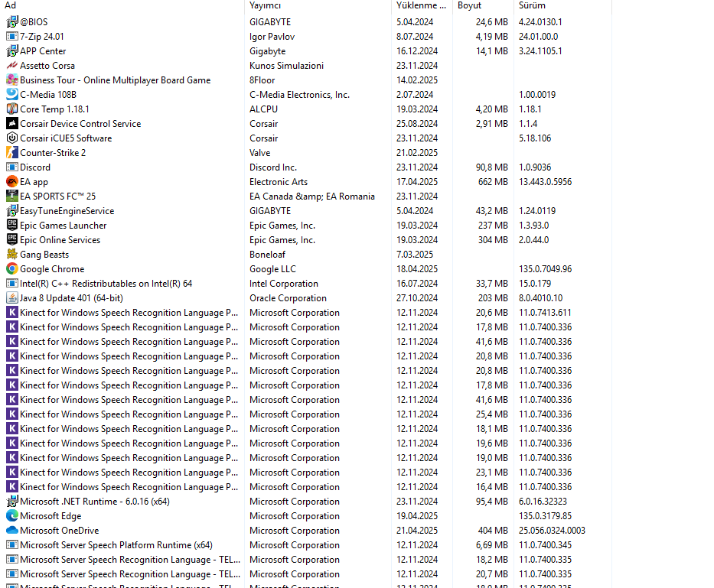Click the EasyTuneEngineService icon

[12, 211]
